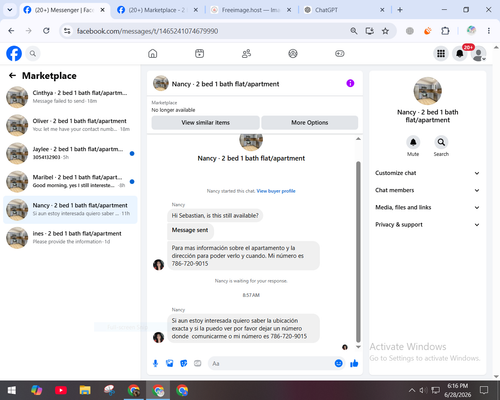The width and height of the screenshot is (500, 400).
Task: Reload the page in browser toolbar
Action: 46,31
